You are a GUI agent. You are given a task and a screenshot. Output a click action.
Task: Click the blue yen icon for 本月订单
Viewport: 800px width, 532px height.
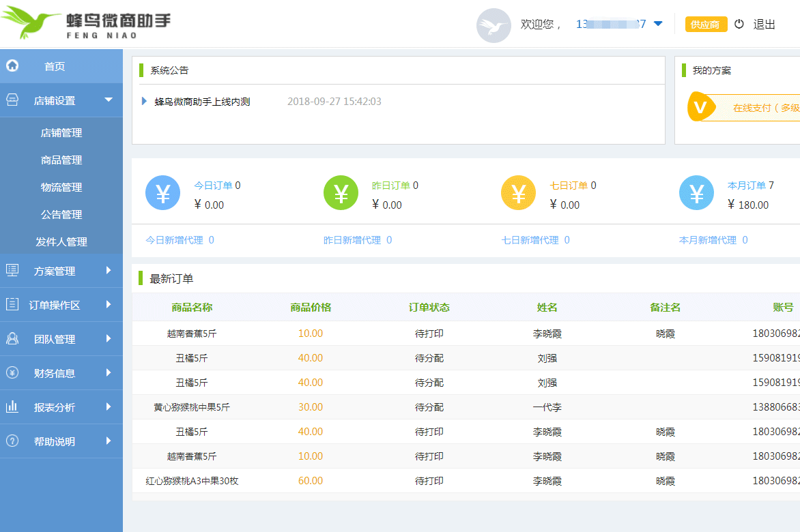pyautogui.click(x=696, y=192)
